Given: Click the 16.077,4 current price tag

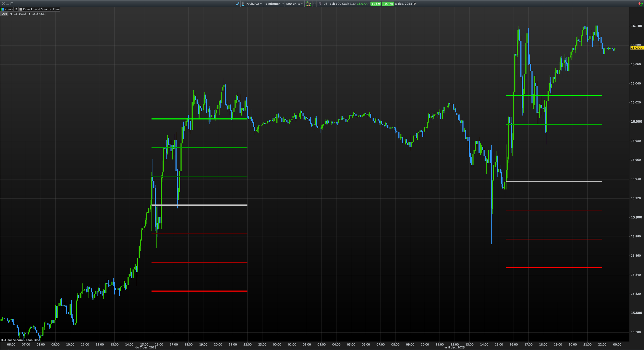Looking at the screenshot, I should point(636,48).
